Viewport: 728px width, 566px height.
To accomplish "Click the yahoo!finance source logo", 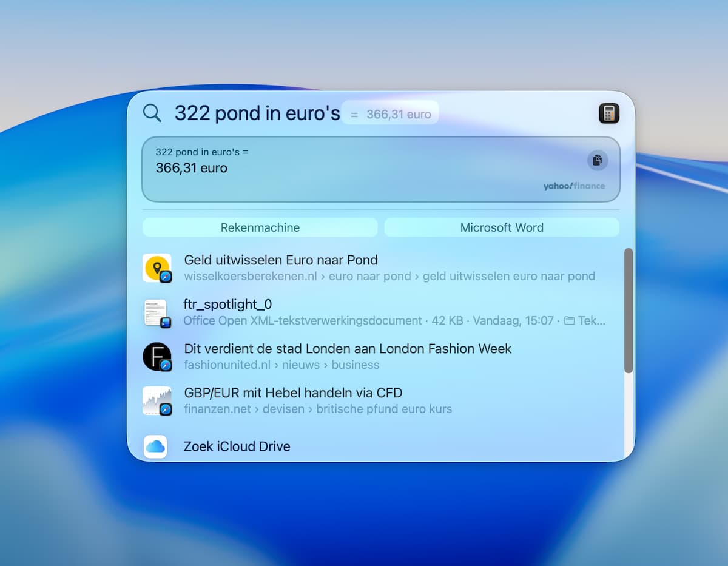I will click(574, 186).
